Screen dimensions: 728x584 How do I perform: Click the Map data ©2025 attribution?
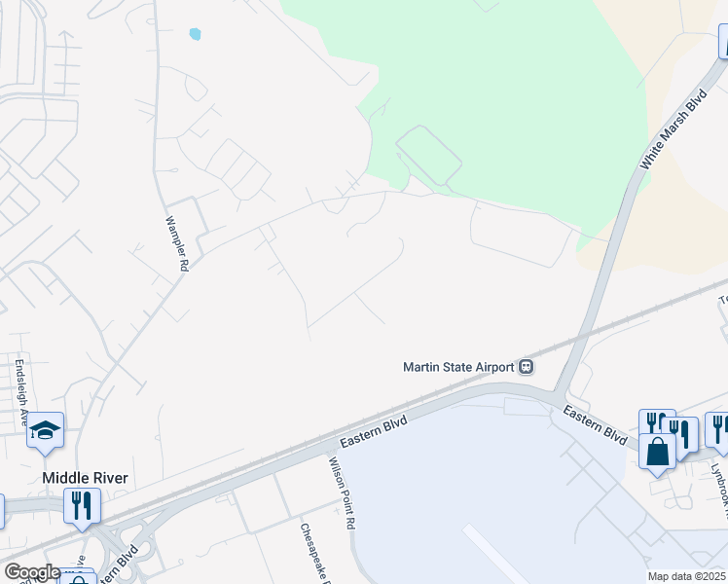(x=686, y=576)
